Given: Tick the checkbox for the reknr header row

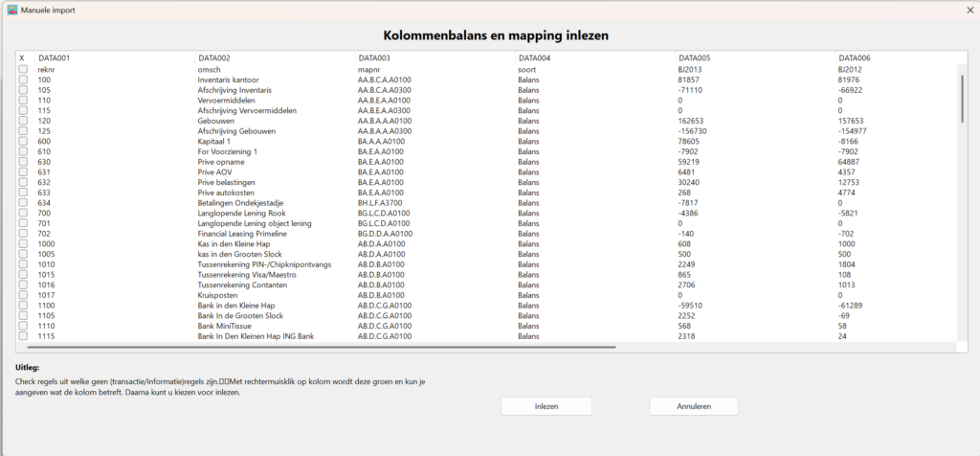Looking at the screenshot, I should pyautogui.click(x=23, y=69).
